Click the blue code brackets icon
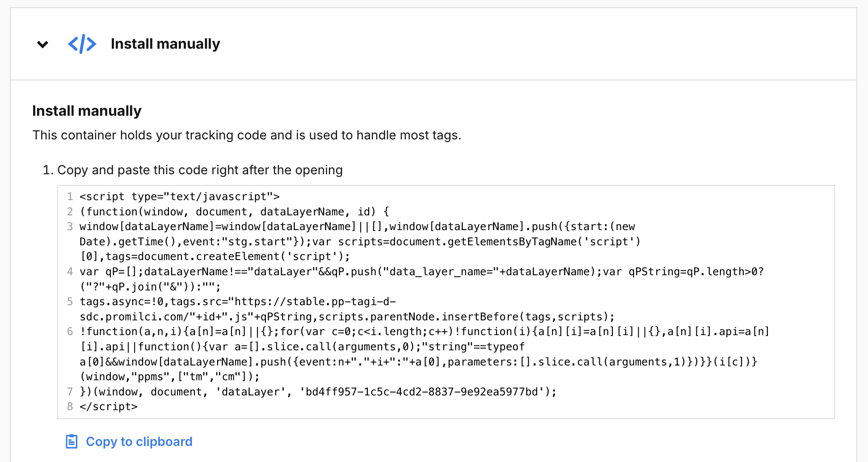The image size is (868, 462). pos(82,44)
